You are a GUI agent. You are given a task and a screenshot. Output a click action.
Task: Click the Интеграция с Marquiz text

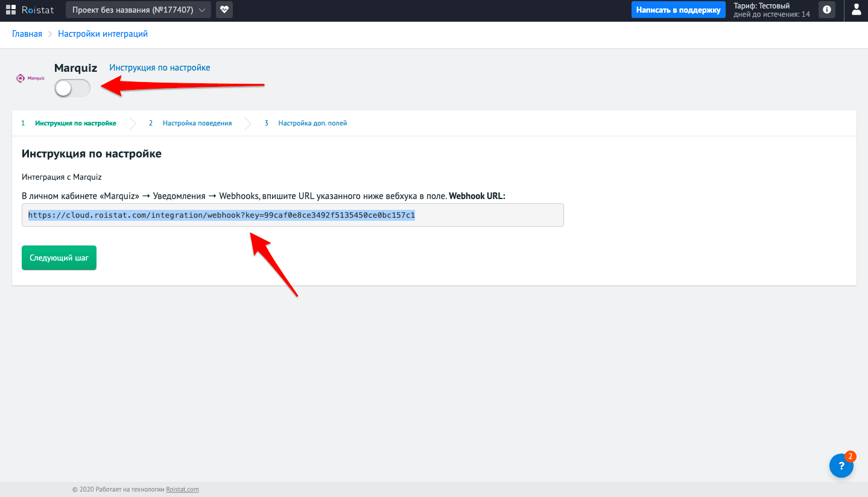62,177
